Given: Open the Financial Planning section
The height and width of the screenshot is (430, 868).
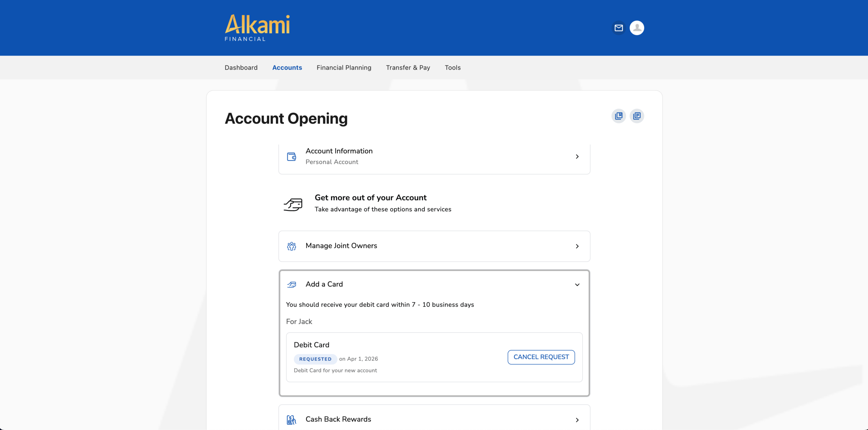Looking at the screenshot, I should 344,67.
